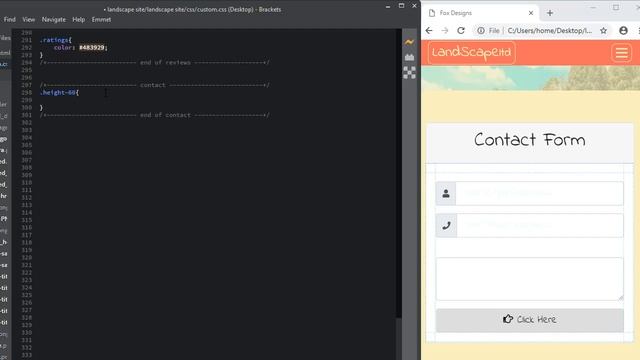Screen dimensions: 640x360
Task: Click the Contact Form heading
Action: point(529,140)
